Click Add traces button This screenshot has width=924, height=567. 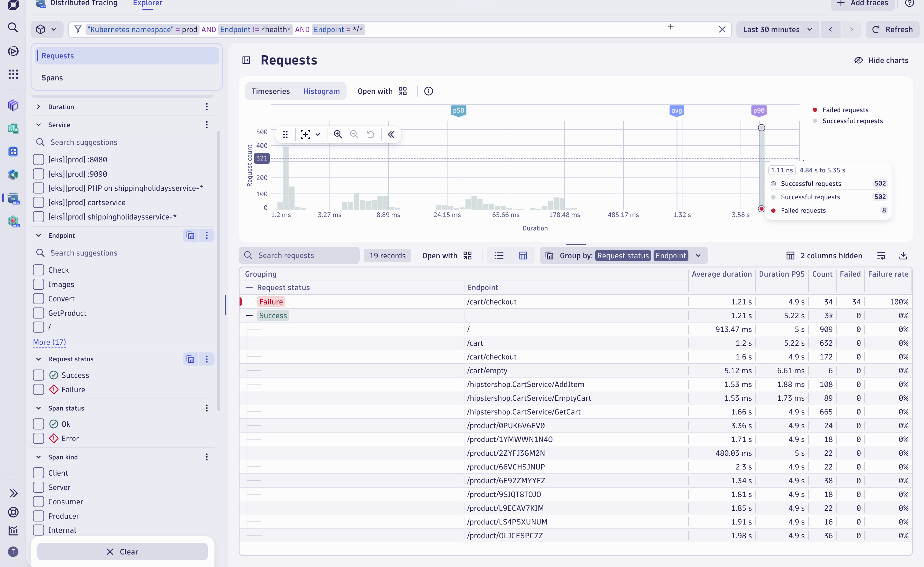coord(863,3)
